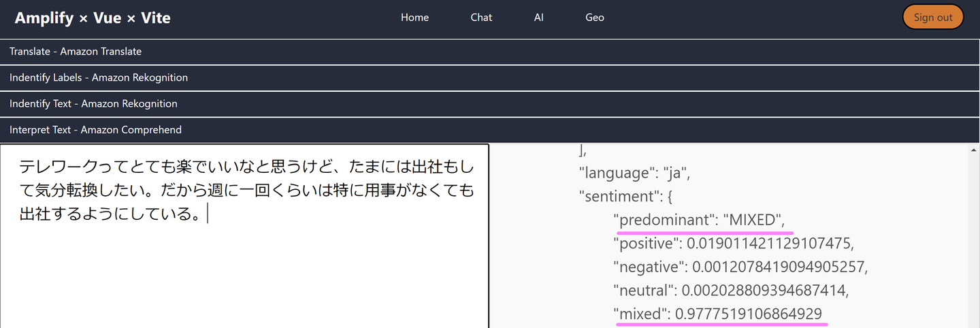Image resolution: width=980 pixels, height=328 pixels.
Task: Focus the Japanese text input area
Action: tap(245, 259)
